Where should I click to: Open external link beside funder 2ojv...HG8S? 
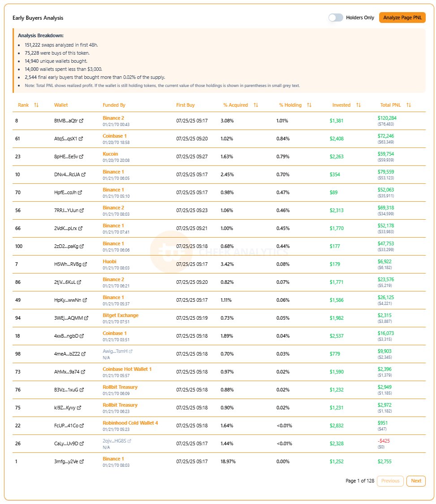click(x=129, y=441)
